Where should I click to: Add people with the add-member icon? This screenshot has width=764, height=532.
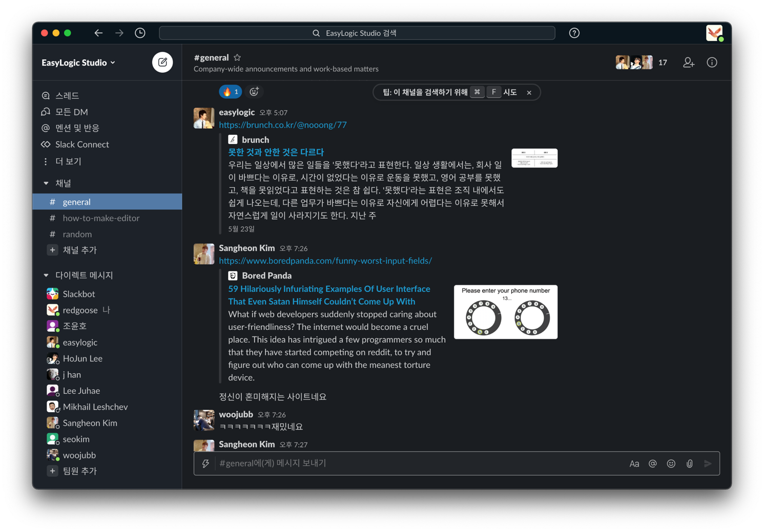(689, 62)
